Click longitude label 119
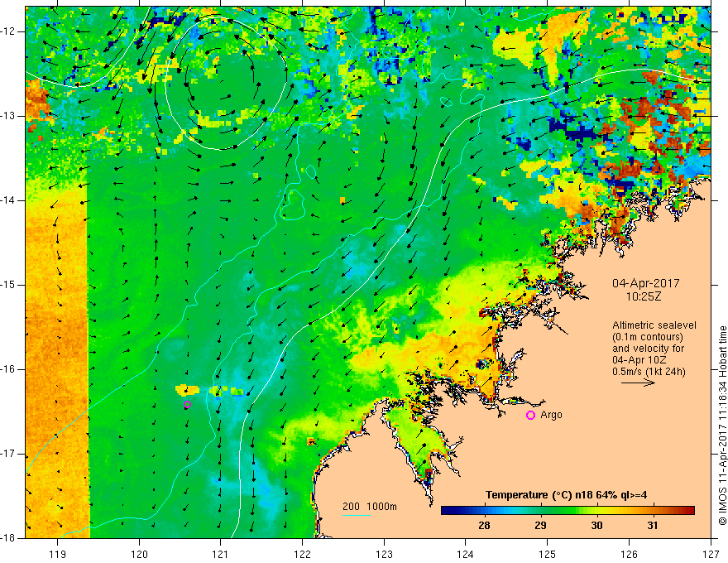 (x=58, y=554)
